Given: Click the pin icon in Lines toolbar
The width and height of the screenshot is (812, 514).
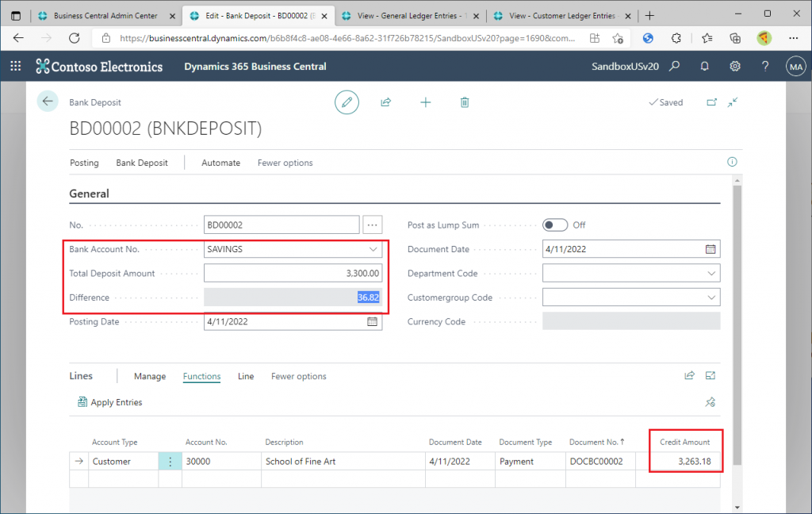Looking at the screenshot, I should click(x=710, y=402).
